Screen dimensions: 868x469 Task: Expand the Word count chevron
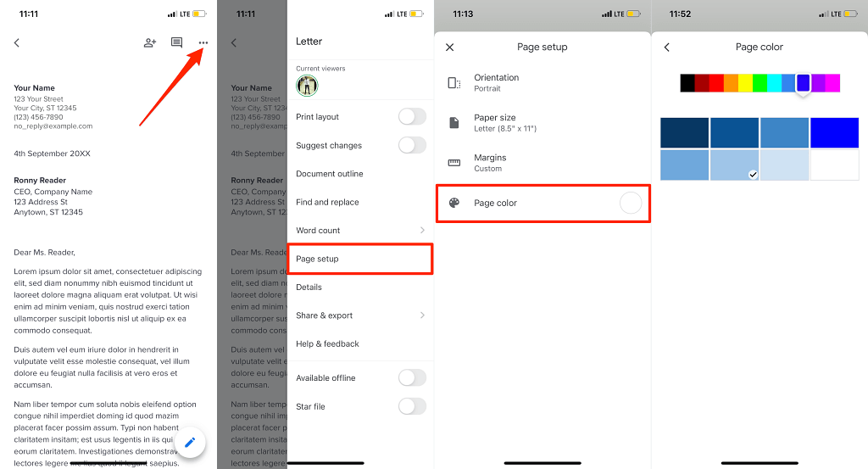(x=422, y=231)
